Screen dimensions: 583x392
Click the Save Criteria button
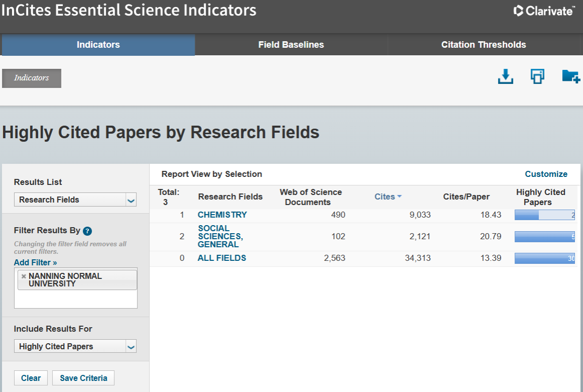pos(83,378)
